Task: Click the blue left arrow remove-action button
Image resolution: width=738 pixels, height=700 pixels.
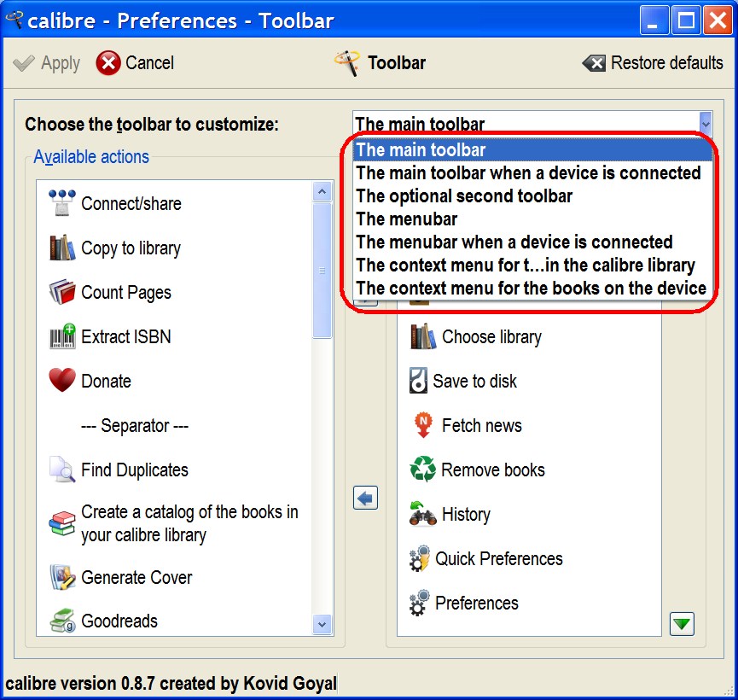Action: (366, 498)
